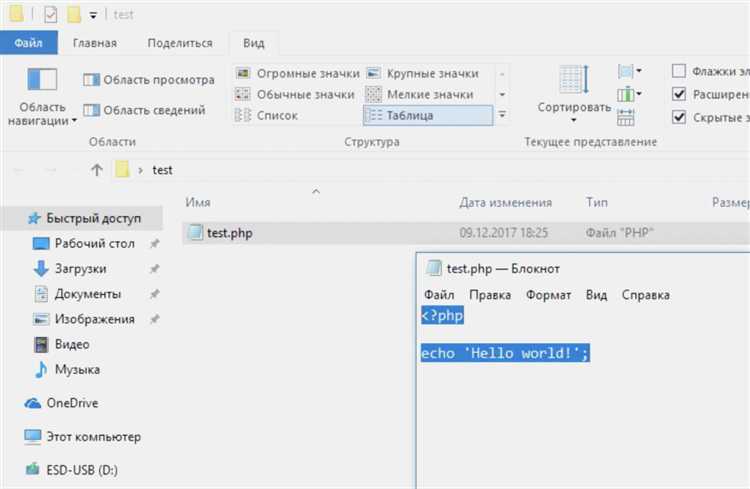Open Notepad Файл menu
Image resolution: width=750 pixels, height=489 pixels.
coord(439,295)
